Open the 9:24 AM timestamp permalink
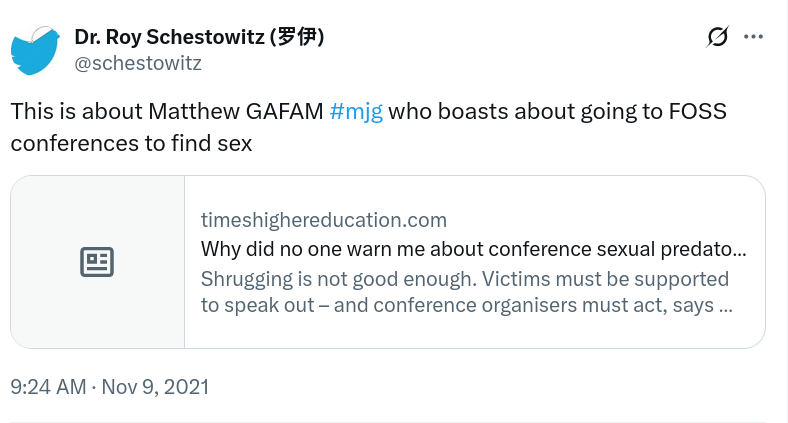 [48, 387]
